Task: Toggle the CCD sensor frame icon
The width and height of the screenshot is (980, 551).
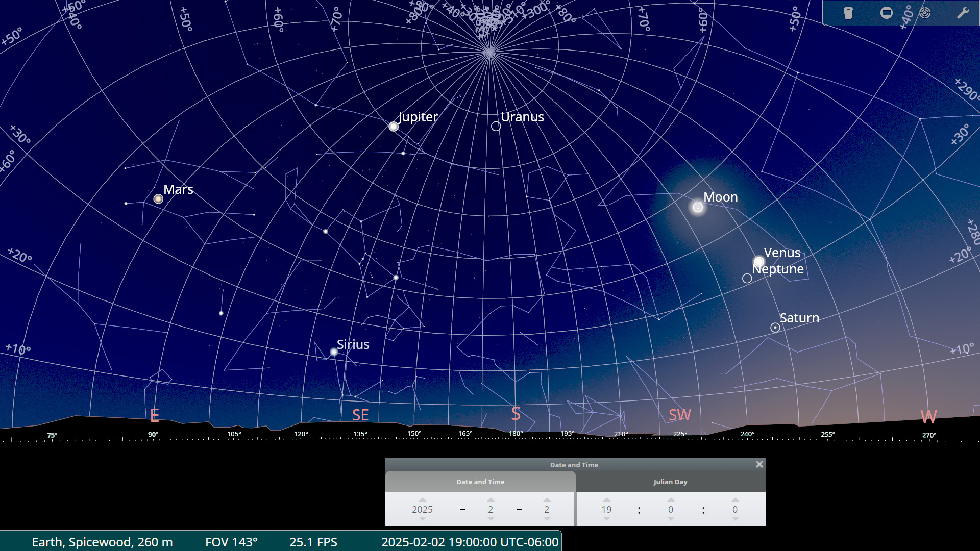Action: click(887, 13)
